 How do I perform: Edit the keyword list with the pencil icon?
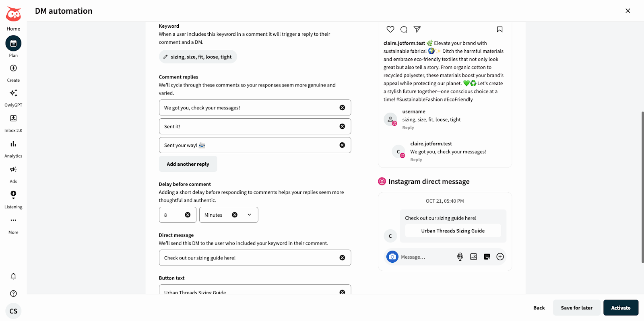pos(165,56)
